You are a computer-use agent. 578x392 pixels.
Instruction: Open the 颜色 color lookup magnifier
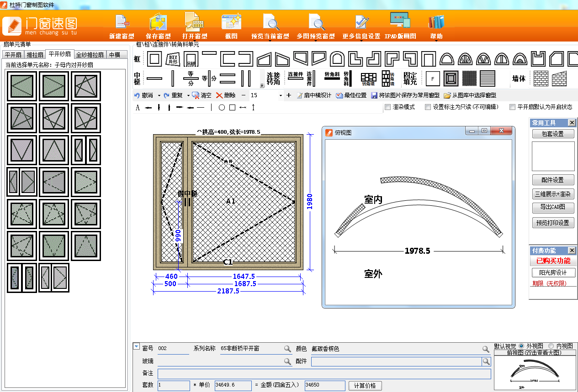click(x=486, y=349)
